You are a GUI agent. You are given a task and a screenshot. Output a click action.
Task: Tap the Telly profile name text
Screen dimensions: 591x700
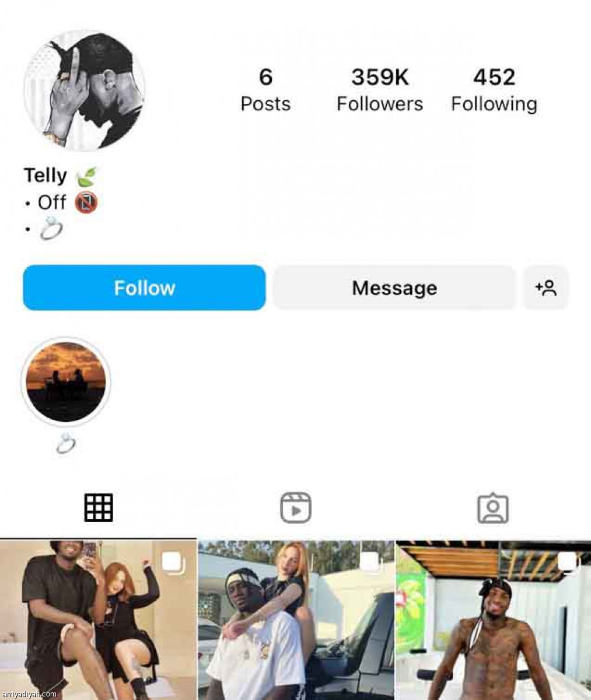click(45, 175)
